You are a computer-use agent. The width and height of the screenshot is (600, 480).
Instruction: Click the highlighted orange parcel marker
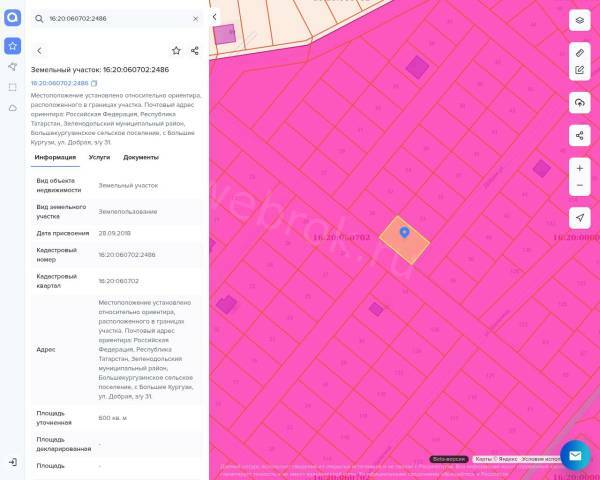[404, 232]
